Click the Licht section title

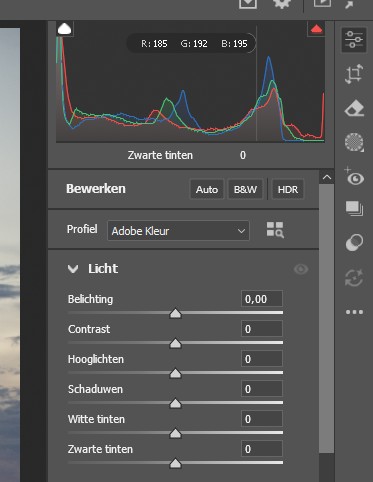pos(103,269)
